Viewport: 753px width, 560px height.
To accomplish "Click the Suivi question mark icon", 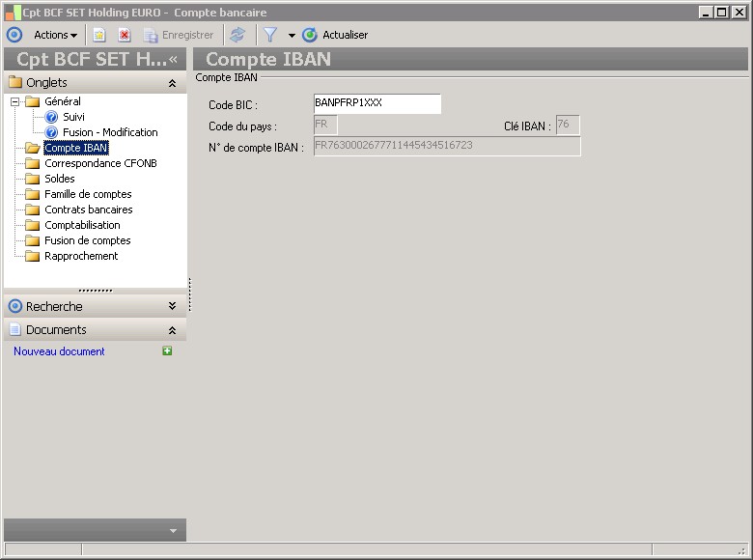I will 51,117.
